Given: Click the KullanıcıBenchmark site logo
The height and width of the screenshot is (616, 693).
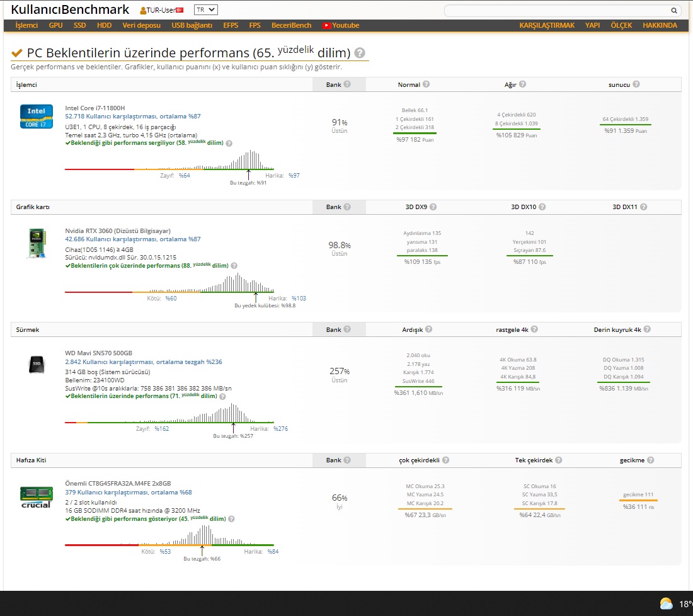Looking at the screenshot, I should pyautogui.click(x=70, y=9).
